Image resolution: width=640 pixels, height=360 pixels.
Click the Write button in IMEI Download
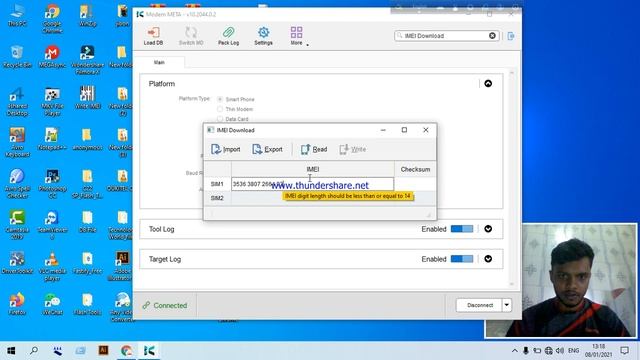point(353,149)
